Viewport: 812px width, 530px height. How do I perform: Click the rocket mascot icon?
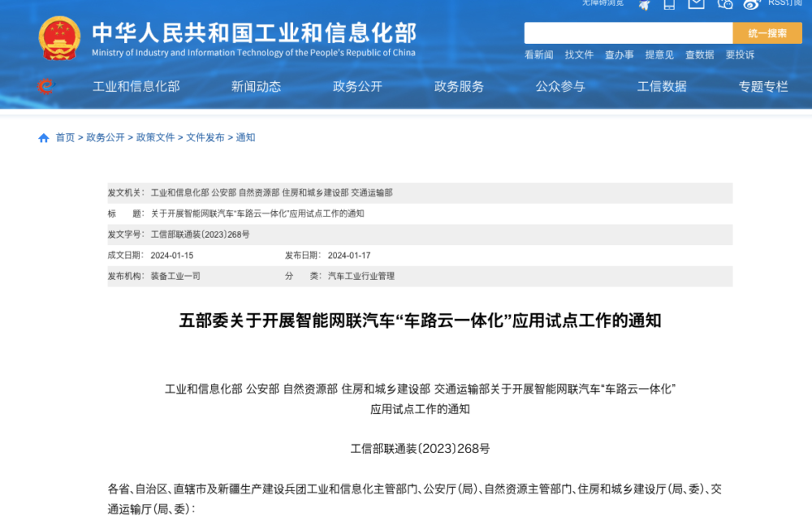[x=644, y=4]
